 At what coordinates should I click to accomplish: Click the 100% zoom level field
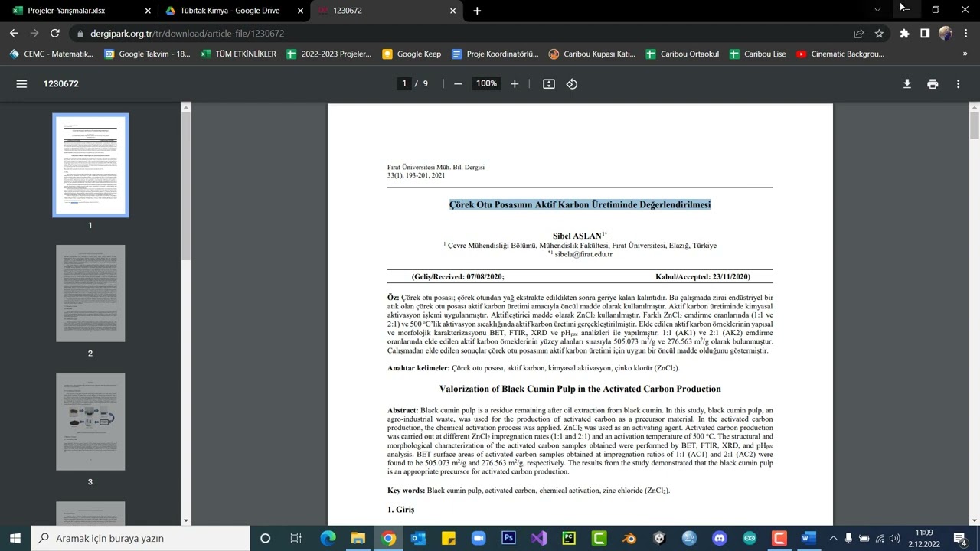[486, 84]
